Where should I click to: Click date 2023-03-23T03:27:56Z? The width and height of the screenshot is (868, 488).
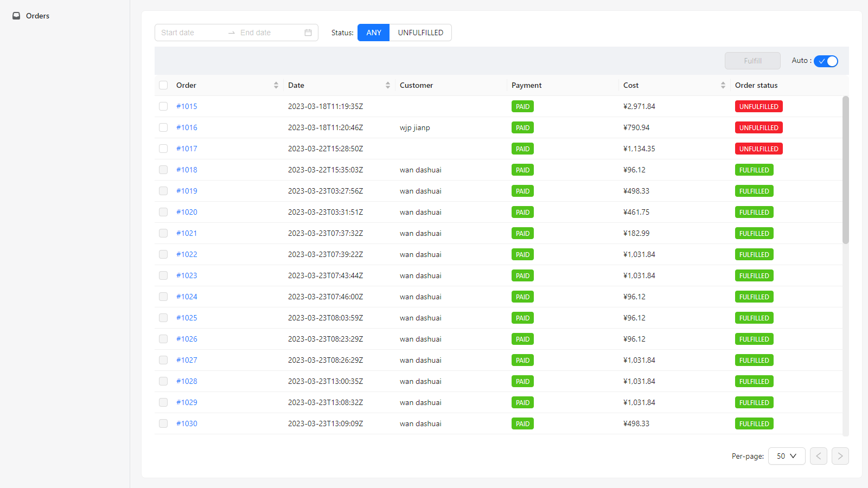(325, 191)
